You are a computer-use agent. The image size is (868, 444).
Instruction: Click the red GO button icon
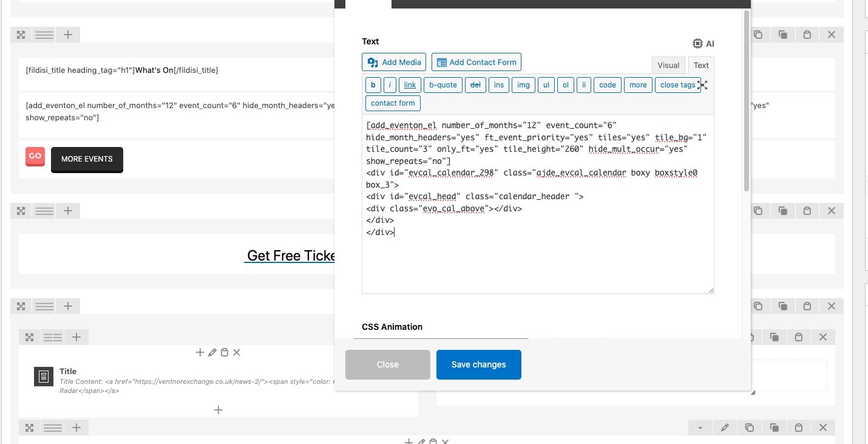35,156
